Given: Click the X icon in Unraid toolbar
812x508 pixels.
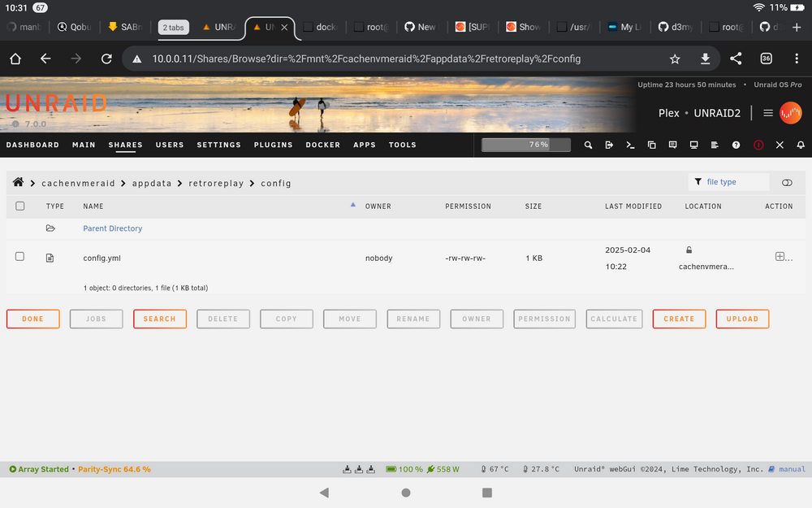Looking at the screenshot, I should tap(780, 145).
